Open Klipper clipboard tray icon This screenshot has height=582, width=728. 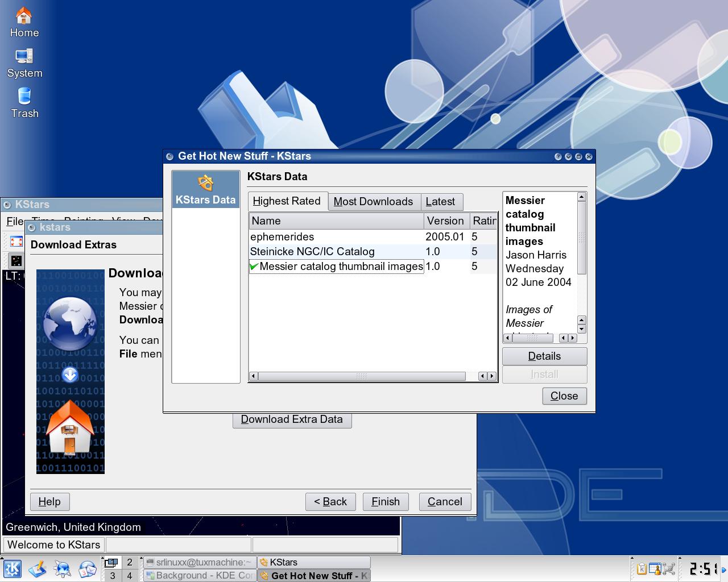coord(642,568)
